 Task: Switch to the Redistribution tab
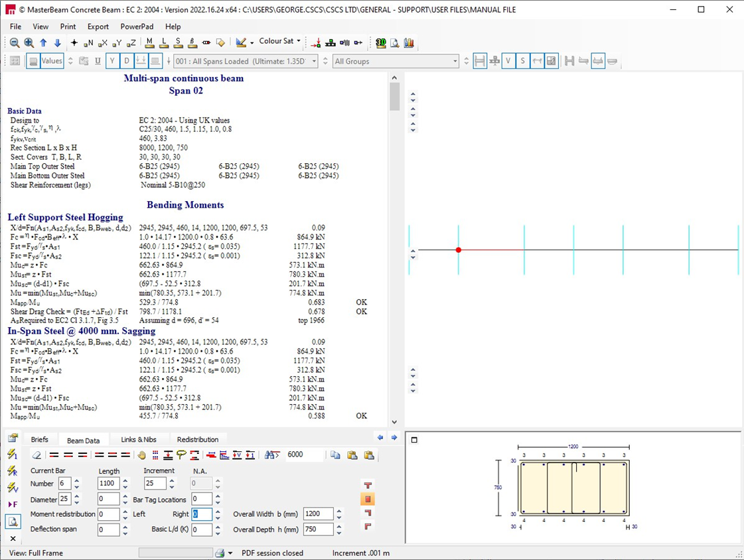point(197,439)
